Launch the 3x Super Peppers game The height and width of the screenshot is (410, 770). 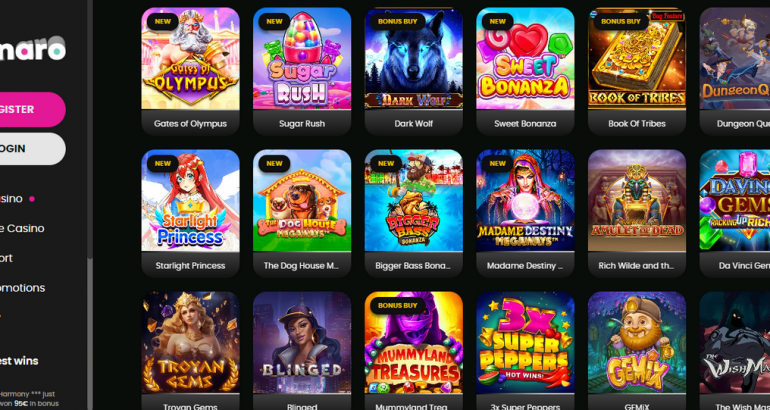click(525, 351)
